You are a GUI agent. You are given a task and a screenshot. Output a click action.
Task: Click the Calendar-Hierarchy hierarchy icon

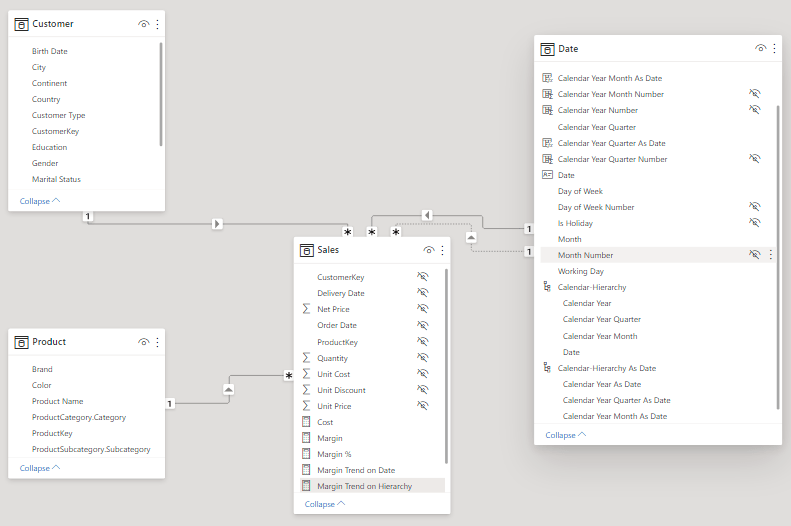[x=547, y=287]
